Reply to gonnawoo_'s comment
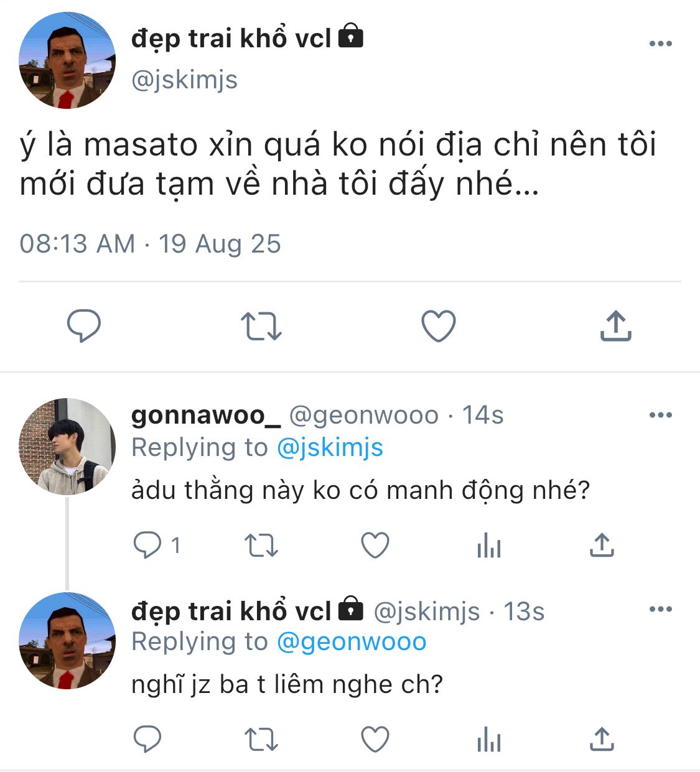Screen dimensions: 700x772 click(147, 546)
